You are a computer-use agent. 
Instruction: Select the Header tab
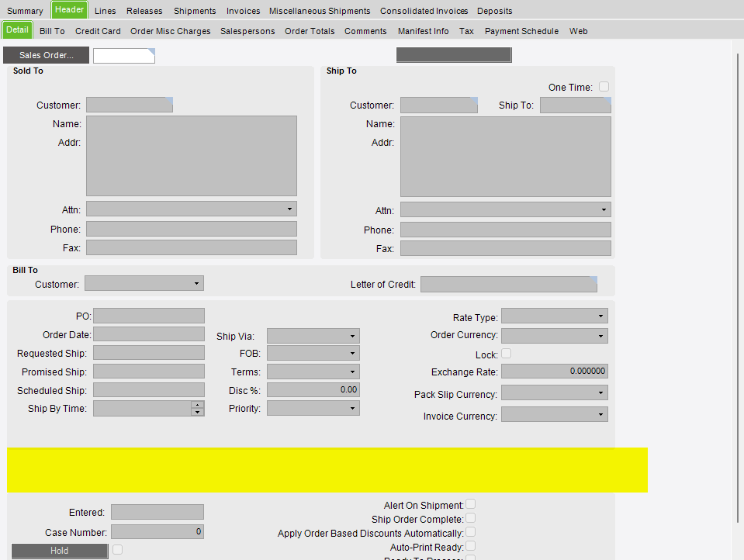pos(69,10)
